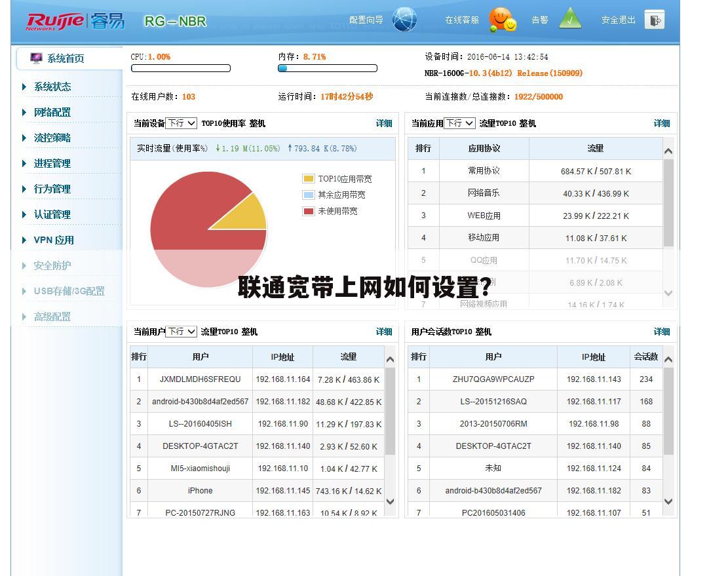Select user LS--20160405ISH in traffic table
The image size is (728, 576).
tap(200, 424)
